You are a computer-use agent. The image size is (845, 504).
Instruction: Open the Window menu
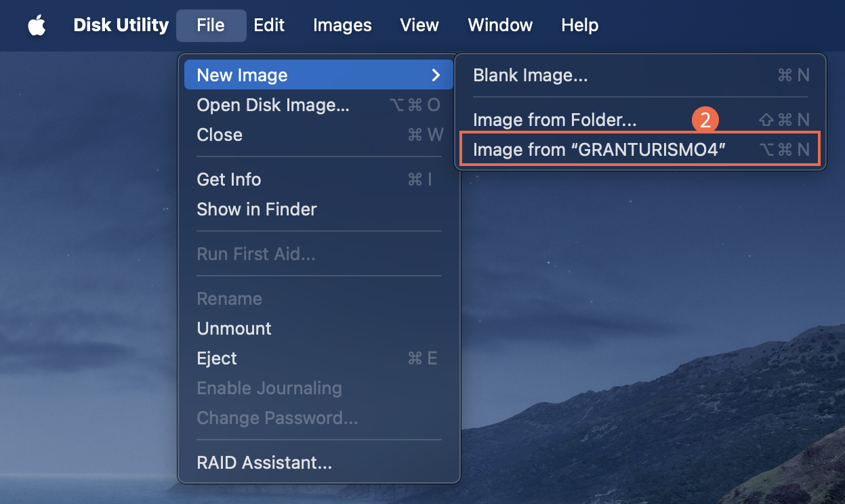pos(499,25)
